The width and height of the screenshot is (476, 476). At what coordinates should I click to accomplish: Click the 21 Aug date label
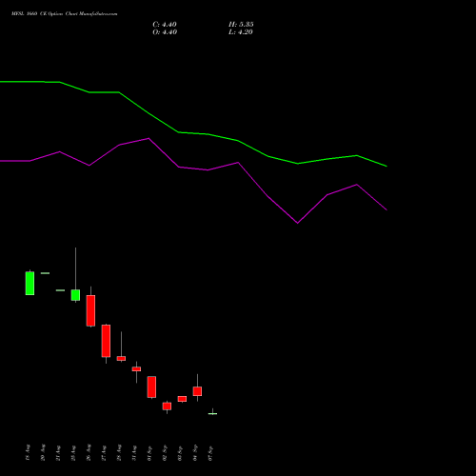pyautogui.click(x=58, y=452)
